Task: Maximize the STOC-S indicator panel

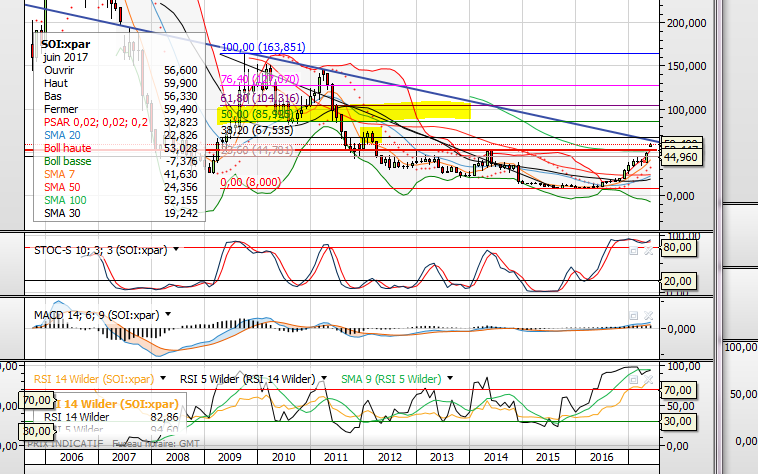Action: (x=633, y=250)
